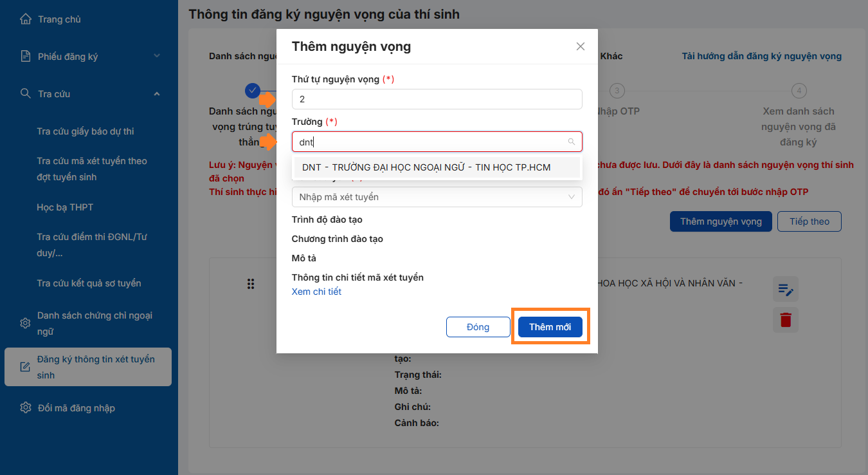
Task: Click the Trang chủ home icon
Action: [x=25, y=19]
